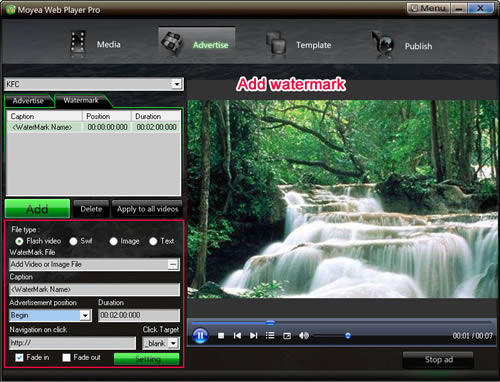Click the 00:02:00.000 duration cell
Image resolution: width=500 pixels, height=382 pixels.
coord(156,127)
